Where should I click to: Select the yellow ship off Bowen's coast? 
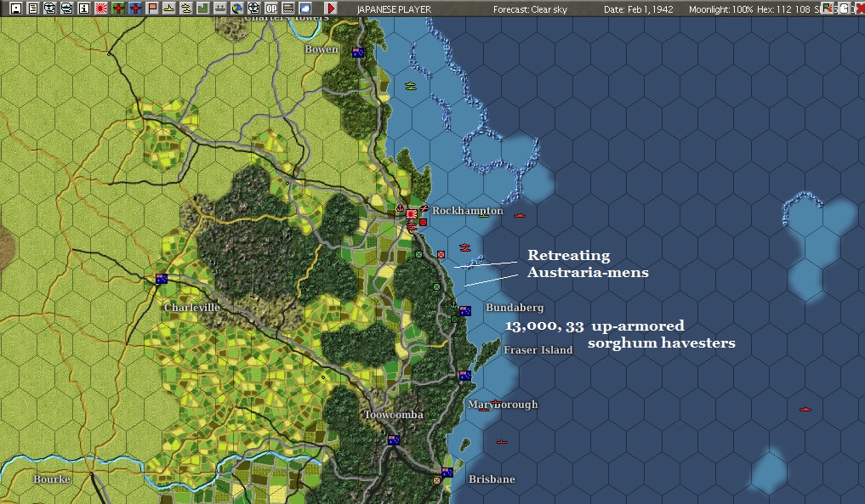pyautogui.click(x=411, y=86)
